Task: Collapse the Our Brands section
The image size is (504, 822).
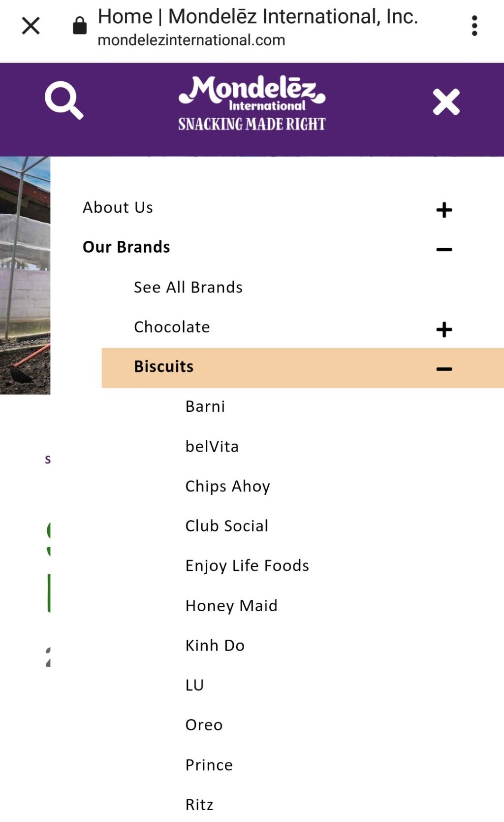Action: (x=444, y=249)
